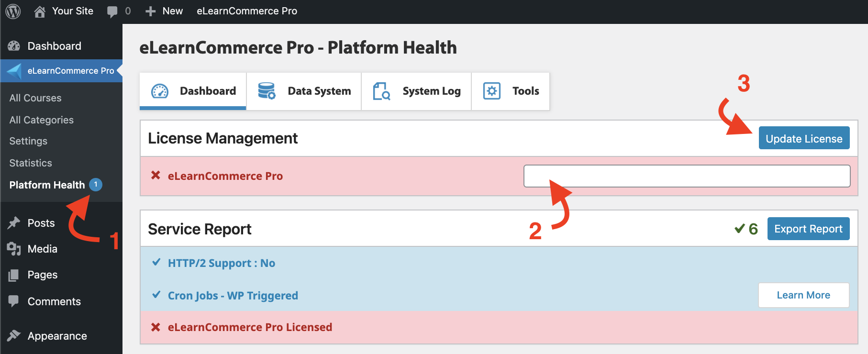Click the System Log document search icon
The width and height of the screenshot is (868, 354).
pyautogui.click(x=381, y=91)
